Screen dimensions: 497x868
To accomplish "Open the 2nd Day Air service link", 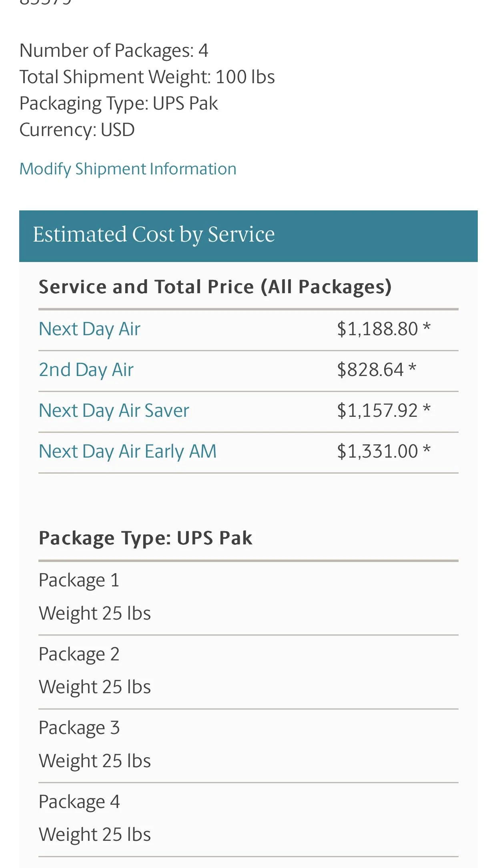I will coord(86,370).
